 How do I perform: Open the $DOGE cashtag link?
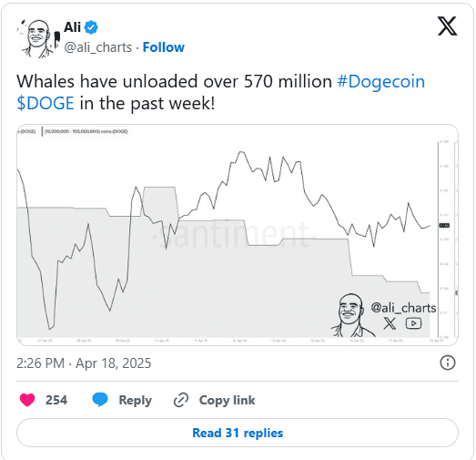(46, 103)
